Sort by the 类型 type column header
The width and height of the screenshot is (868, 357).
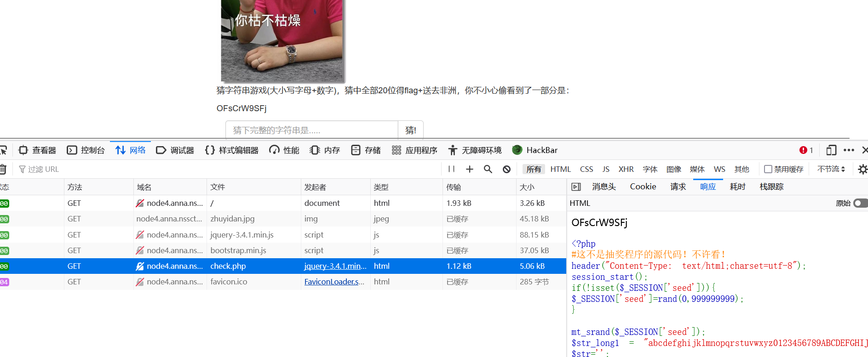pos(406,187)
